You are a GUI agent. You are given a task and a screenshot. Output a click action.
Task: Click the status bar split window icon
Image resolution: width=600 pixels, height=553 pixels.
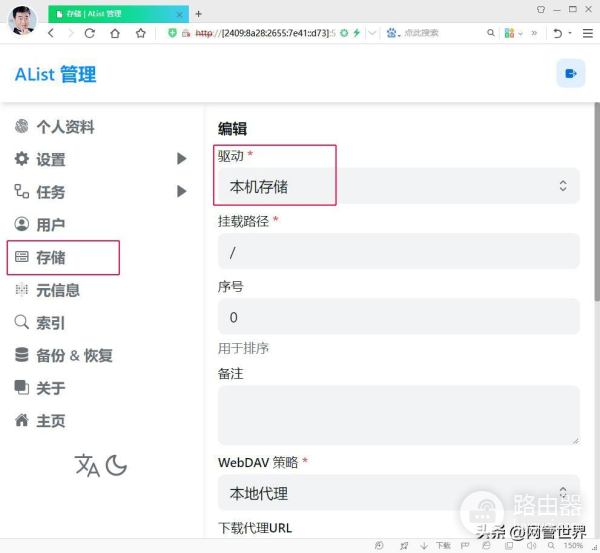point(509,546)
